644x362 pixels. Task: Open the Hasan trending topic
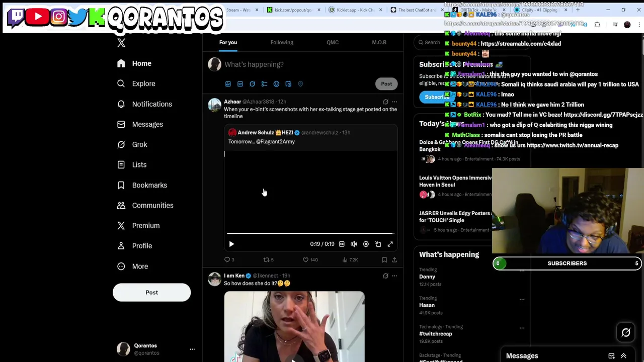(x=427, y=305)
